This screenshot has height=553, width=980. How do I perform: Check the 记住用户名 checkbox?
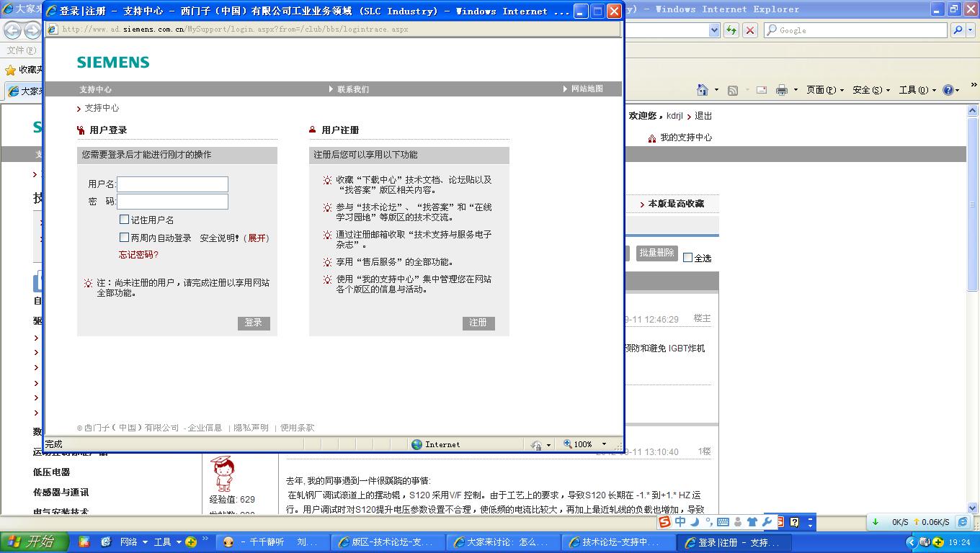125,220
